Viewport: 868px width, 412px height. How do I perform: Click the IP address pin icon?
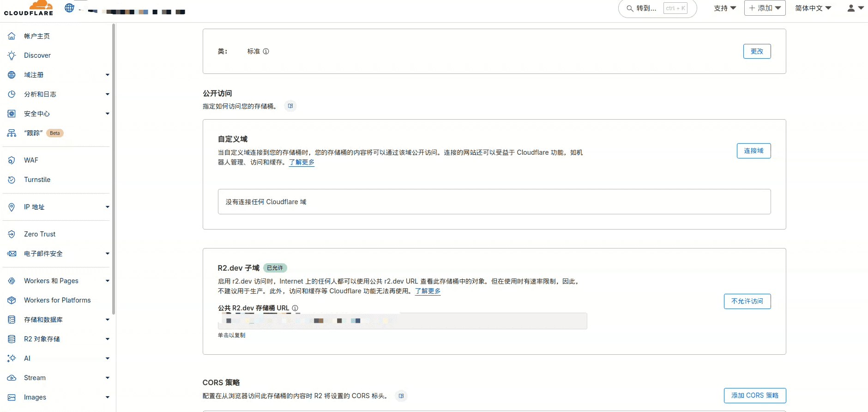pyautogui.click(x=12, y=207)
